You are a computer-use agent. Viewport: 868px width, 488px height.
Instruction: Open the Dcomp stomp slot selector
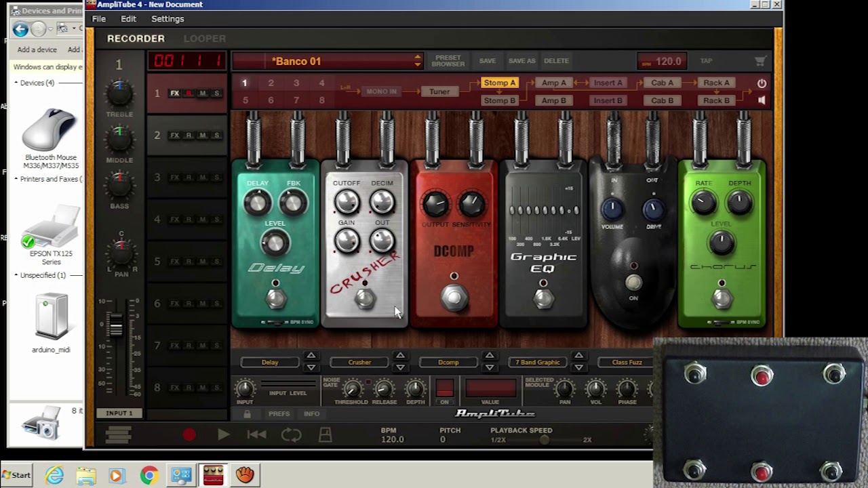[x=448, y=363]
